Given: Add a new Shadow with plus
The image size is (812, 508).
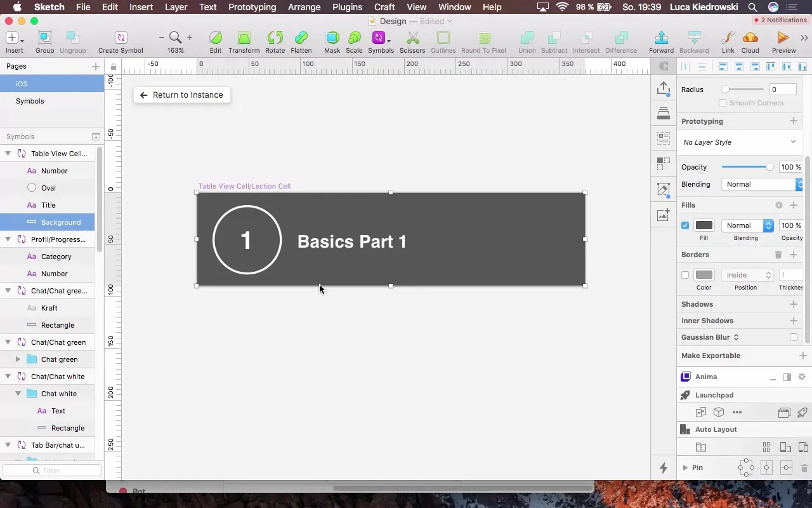Looking at the screenshot, I should pos(794,304).
